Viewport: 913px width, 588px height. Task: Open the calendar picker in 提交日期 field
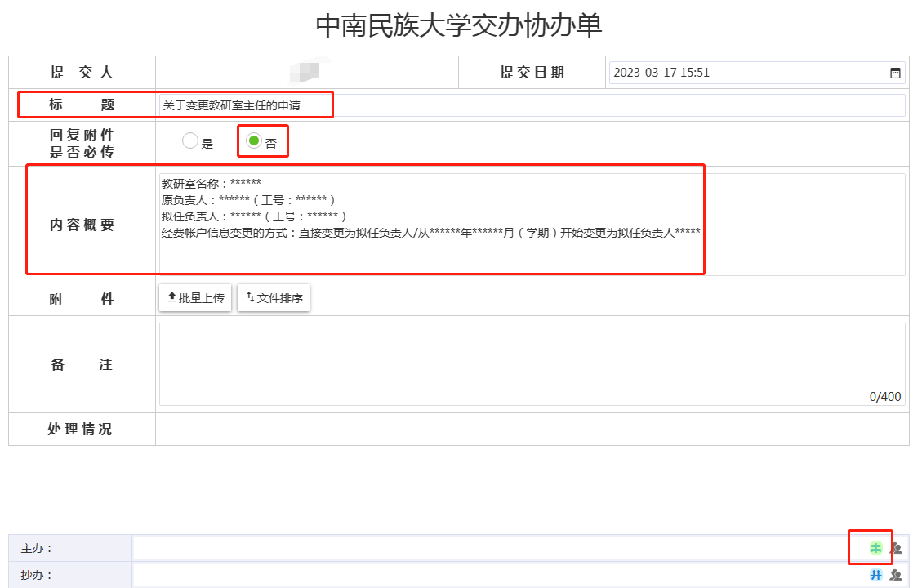(x=895, y=73)
